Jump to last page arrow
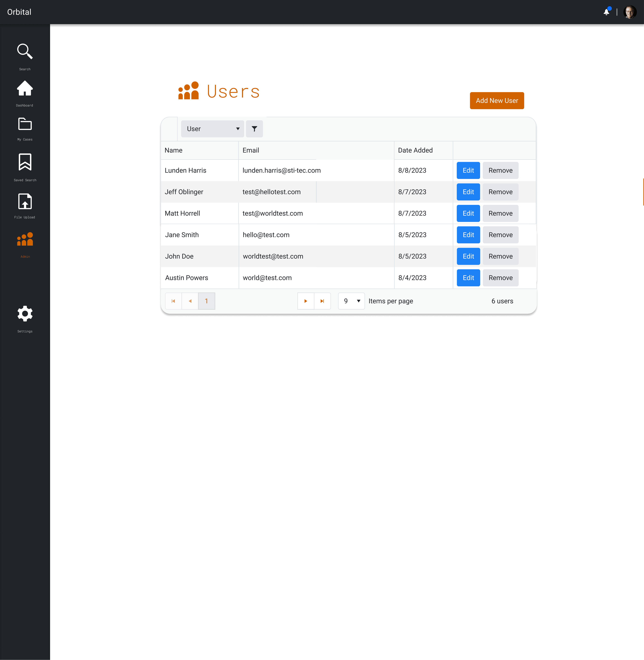The image size is (644, 660). [x=322, y=301]
